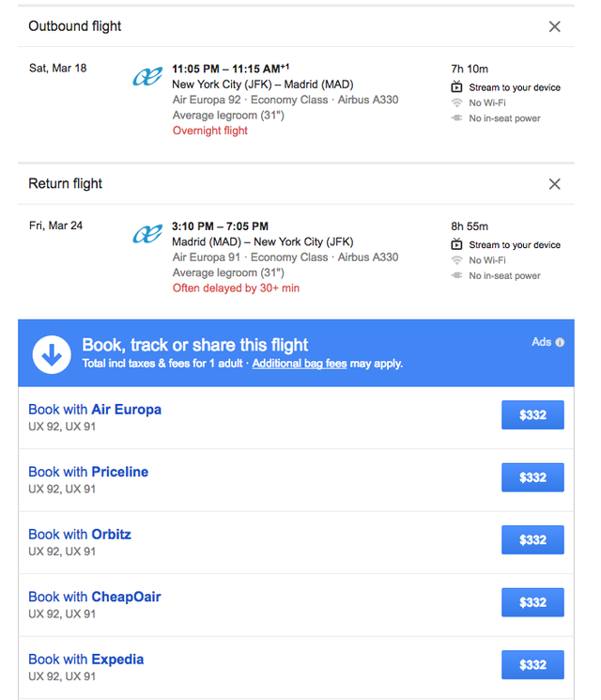The width and height of the screenshot is (601, 700).
Task: Open the Ads info icon
Action: coord(560,342)
